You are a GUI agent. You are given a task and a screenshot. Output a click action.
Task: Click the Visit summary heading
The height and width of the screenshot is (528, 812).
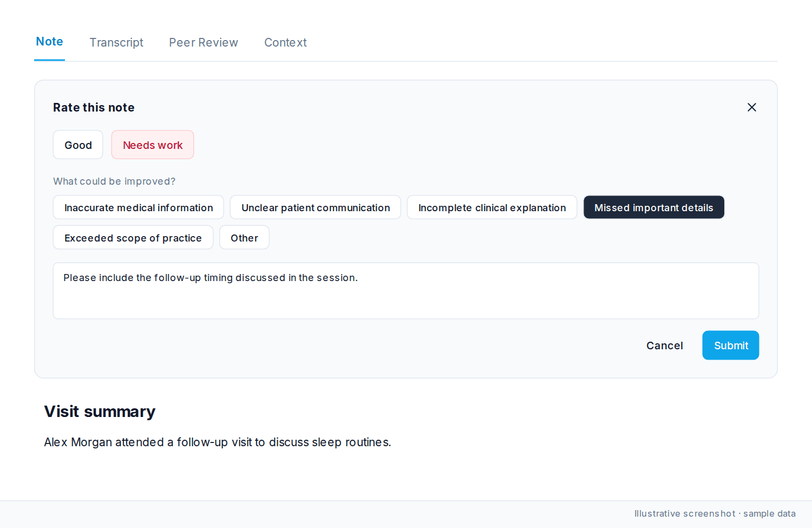(100, 412)
